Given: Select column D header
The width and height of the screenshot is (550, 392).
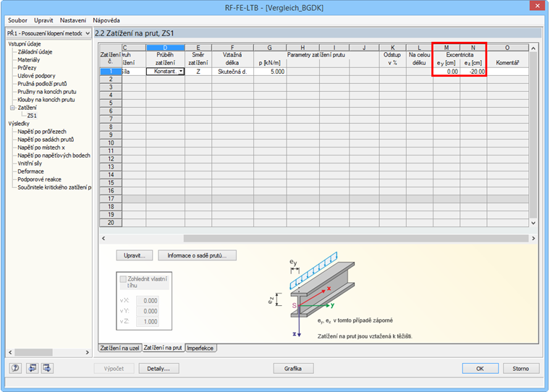Looking at the screenshot, I should [x=165, y=48].
